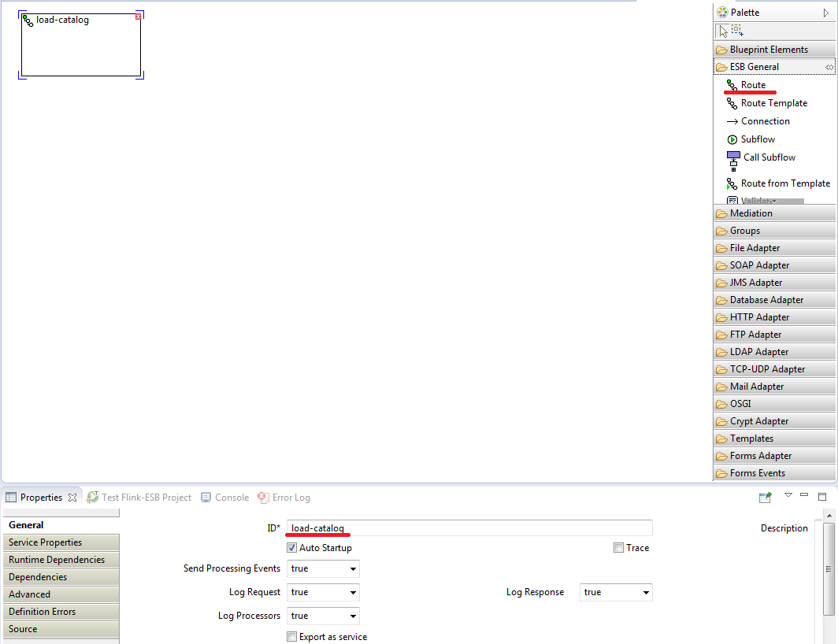Click the pin properties view icon
The height and width of the screenshot is (644, 838).
click(x=765, y=497)
